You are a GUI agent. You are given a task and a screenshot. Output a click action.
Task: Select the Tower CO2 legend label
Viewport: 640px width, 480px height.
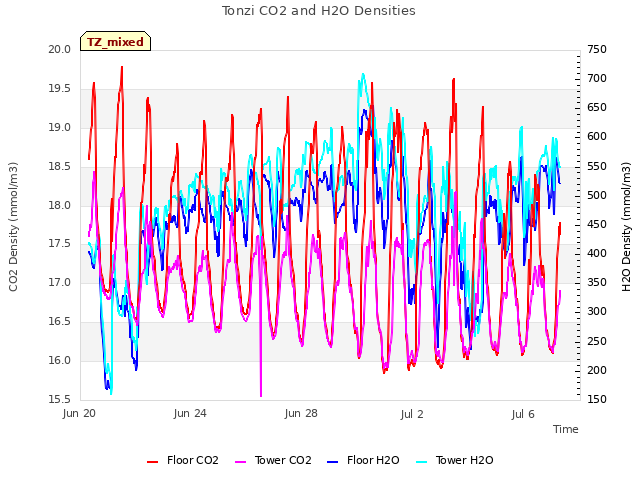pyautogui.click(x=283, y=460)
